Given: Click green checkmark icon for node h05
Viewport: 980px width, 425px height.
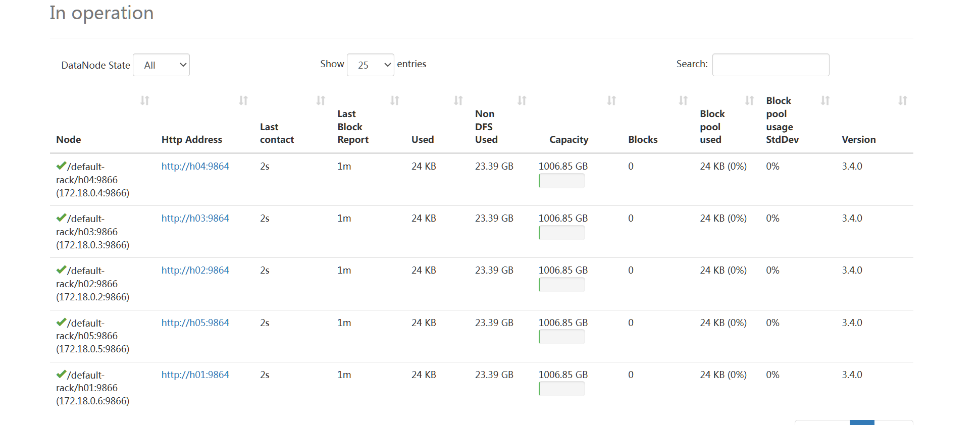Looking at the screenshot, I should tap(61, 322).
